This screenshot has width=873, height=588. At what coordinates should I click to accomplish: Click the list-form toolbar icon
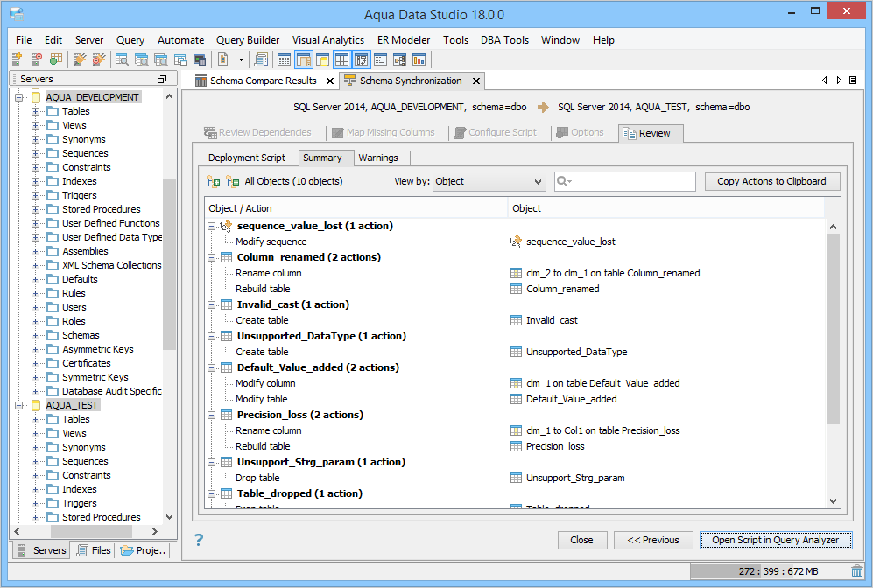(x=380, y=59)
